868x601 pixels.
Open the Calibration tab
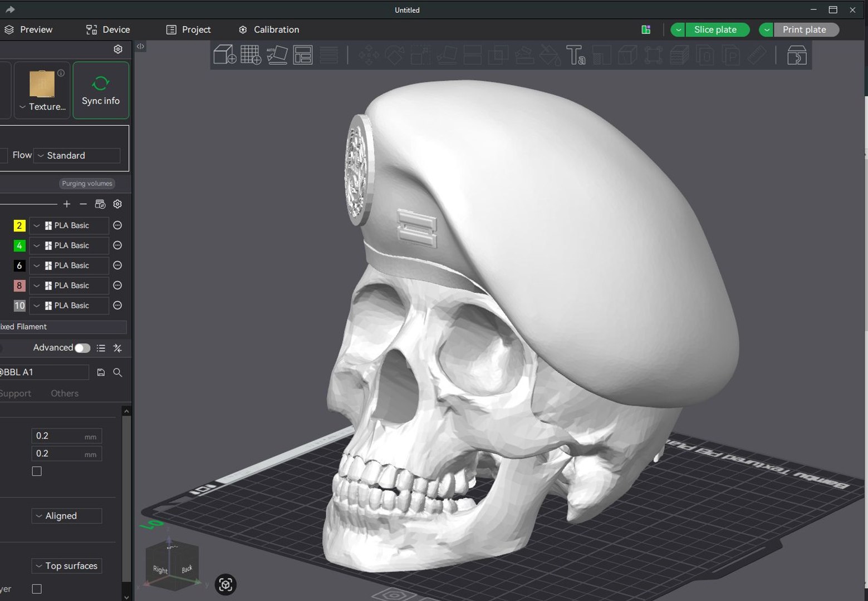[x=269, y=29]
